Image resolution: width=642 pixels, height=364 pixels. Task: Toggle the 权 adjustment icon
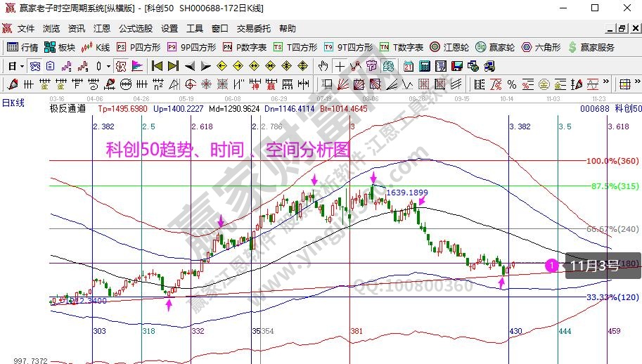(121, 66)
